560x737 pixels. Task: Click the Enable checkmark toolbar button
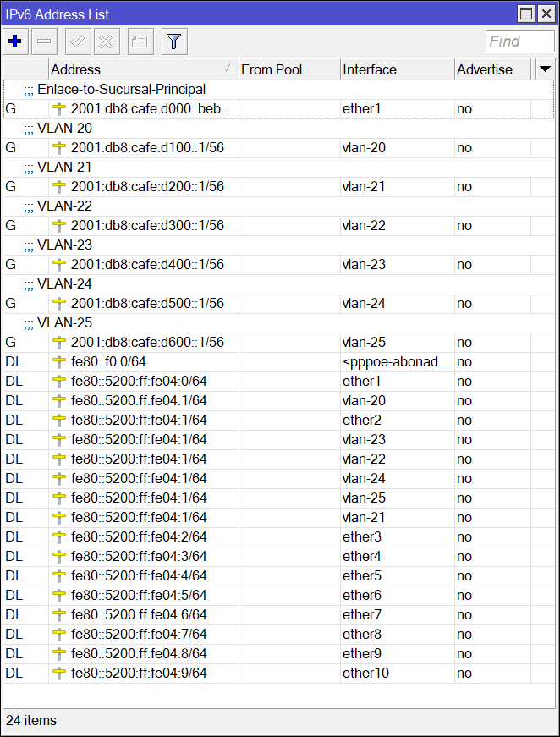tap(78, 41)
